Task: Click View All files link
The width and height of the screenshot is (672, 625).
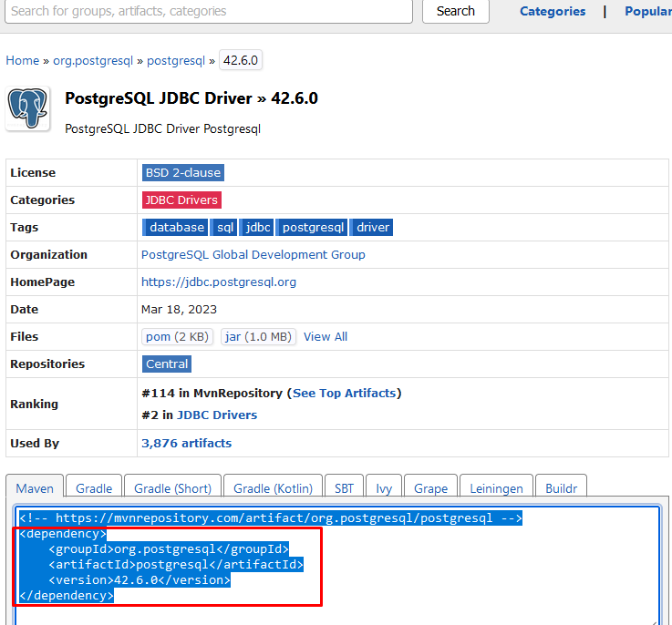Action: [326, 337]
